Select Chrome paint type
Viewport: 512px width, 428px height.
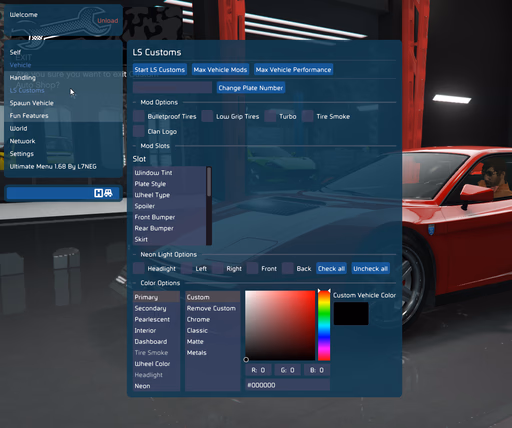coord(213,319)
